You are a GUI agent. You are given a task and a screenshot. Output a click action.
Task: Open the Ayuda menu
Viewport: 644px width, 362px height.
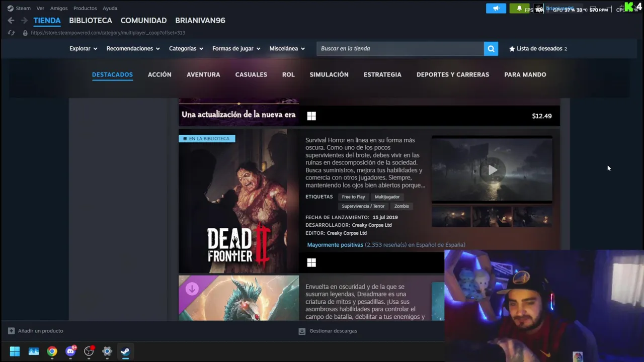(110, 8)
